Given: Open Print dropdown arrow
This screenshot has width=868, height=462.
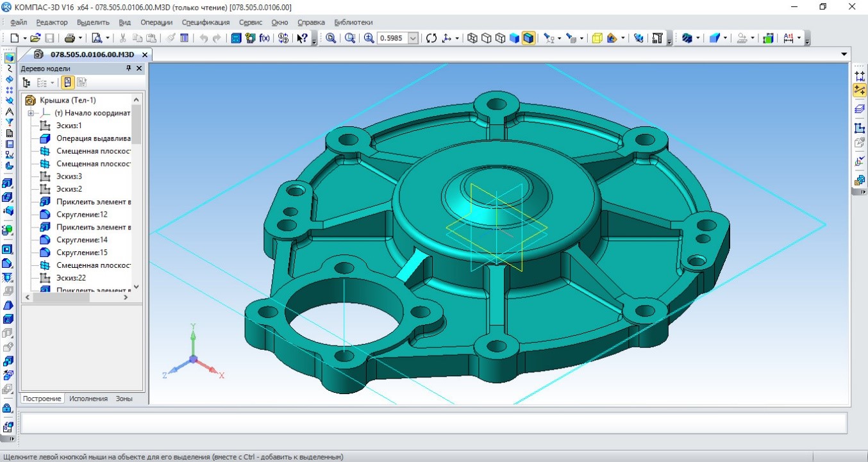Looking at the screenshot, I should [x=79, y=38].
